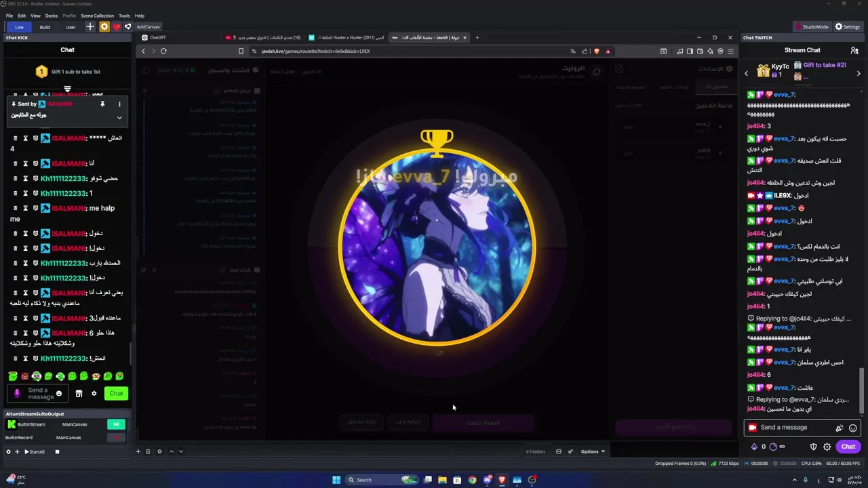868x488 pixels.
Task: Go back in embedded browser
Action: point(143,51)
